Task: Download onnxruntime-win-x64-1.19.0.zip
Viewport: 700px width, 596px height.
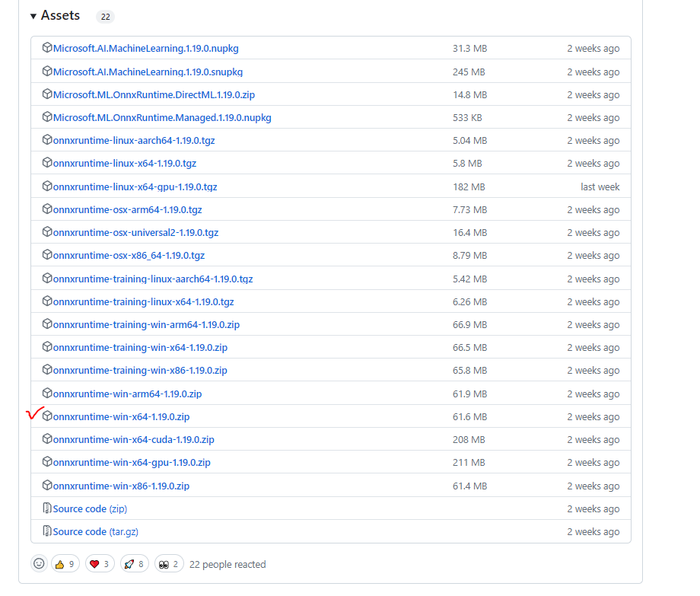Action: coord(122,416)
